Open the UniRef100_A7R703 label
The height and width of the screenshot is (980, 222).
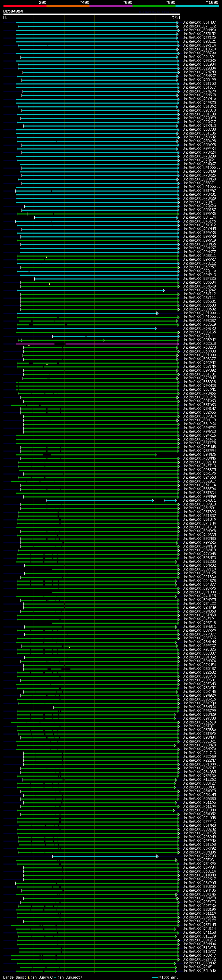click(199, 856)
